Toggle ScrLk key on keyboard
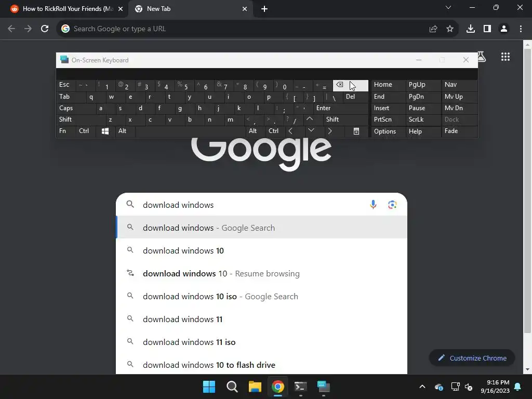The height and width of the screenshot is (399, 532). 423,119
